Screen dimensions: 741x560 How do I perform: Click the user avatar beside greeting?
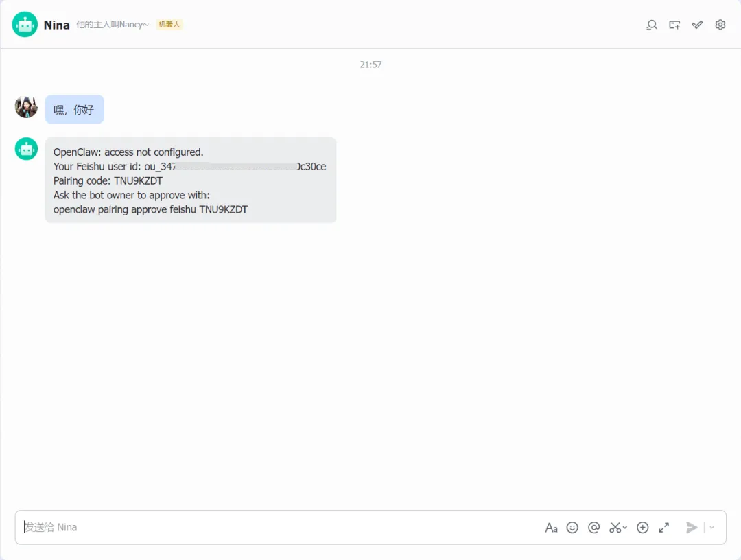point(27,107)
